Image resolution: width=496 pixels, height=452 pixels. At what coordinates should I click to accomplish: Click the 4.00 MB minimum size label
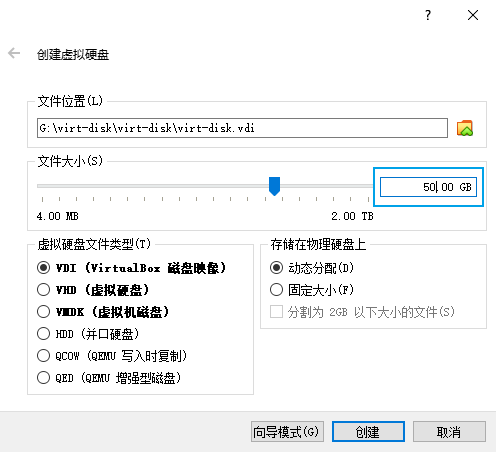pos(58,216)
